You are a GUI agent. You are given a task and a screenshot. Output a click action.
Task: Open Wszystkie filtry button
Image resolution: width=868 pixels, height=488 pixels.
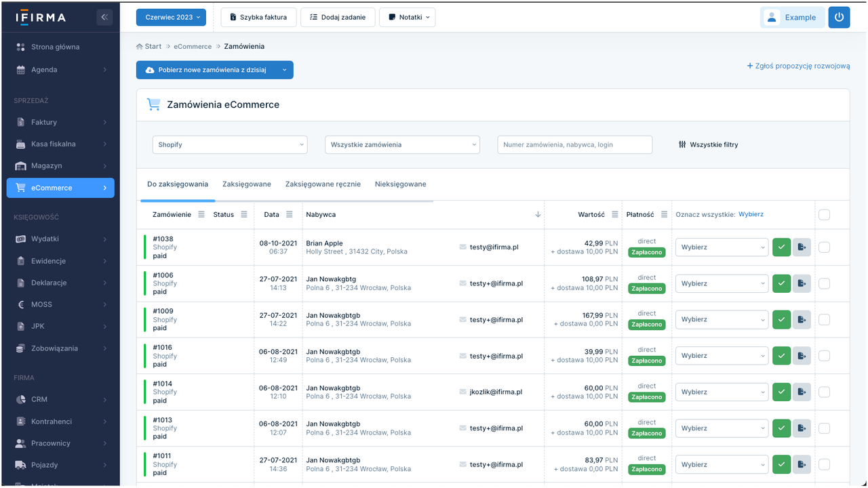pyautogui.click(x=708, y=145)
